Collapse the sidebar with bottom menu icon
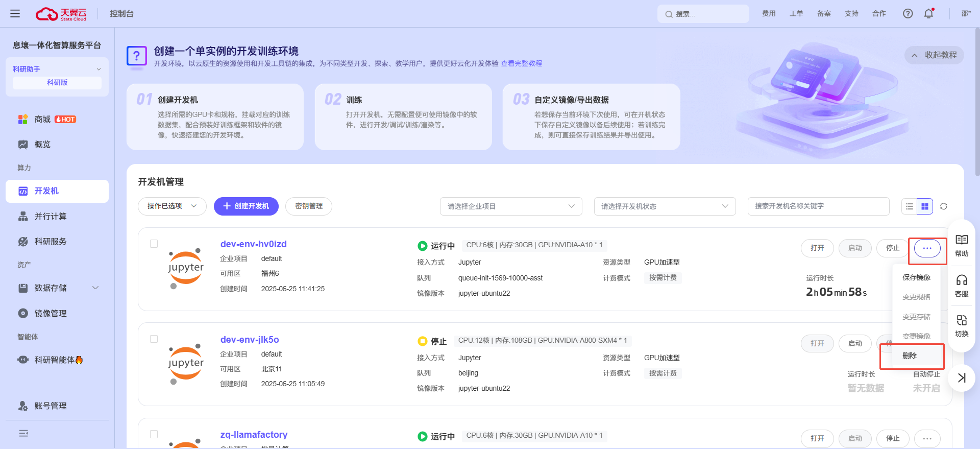The height and width of the screenshot is (449, 980). click(23, 433)
